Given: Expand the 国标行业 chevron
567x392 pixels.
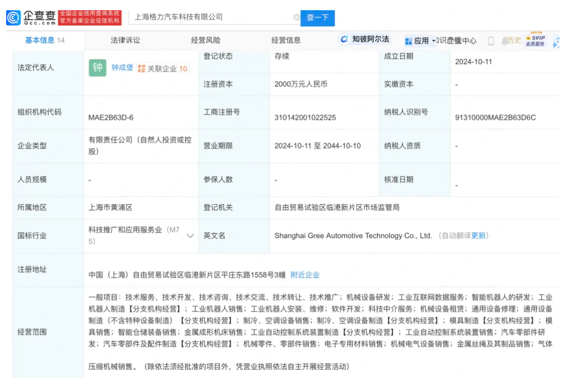Looking at the screenshot, I should (x=190, y=236).
